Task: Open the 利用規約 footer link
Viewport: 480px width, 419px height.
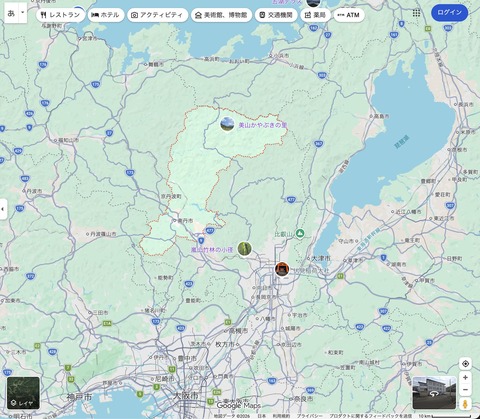Action: (281, 416)
